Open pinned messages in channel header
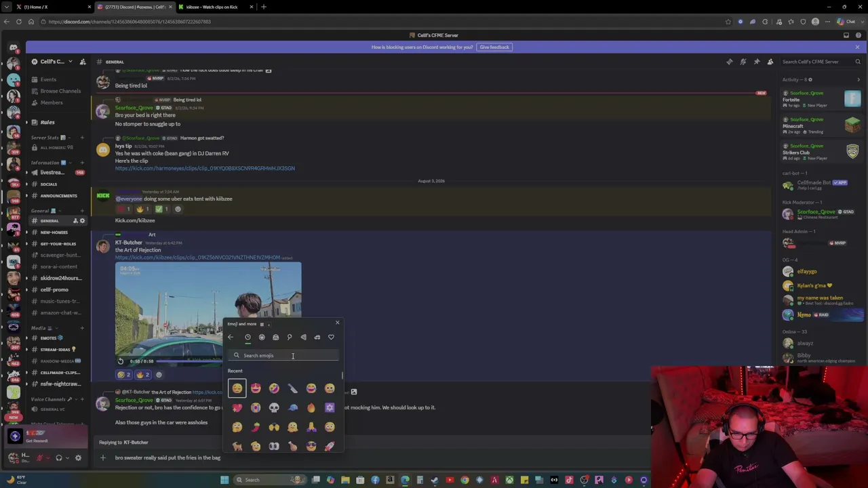Image resolution: width=868 pixels, height=488 pixels. 757,62
